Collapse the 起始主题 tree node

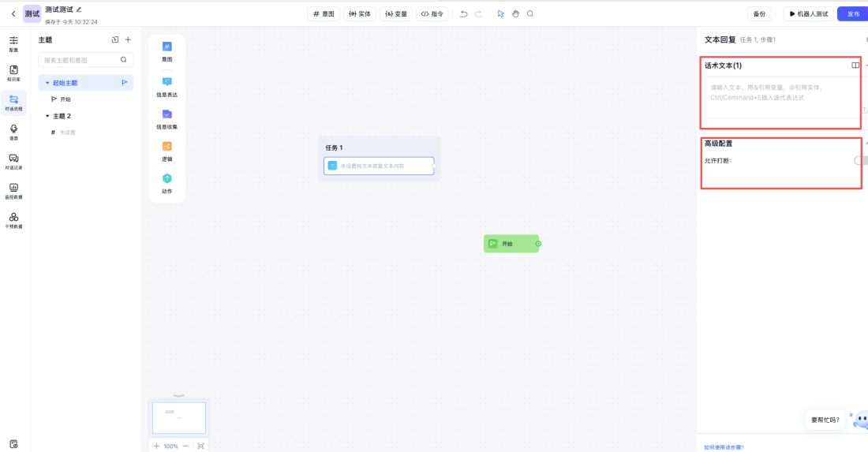pos(47,83)
